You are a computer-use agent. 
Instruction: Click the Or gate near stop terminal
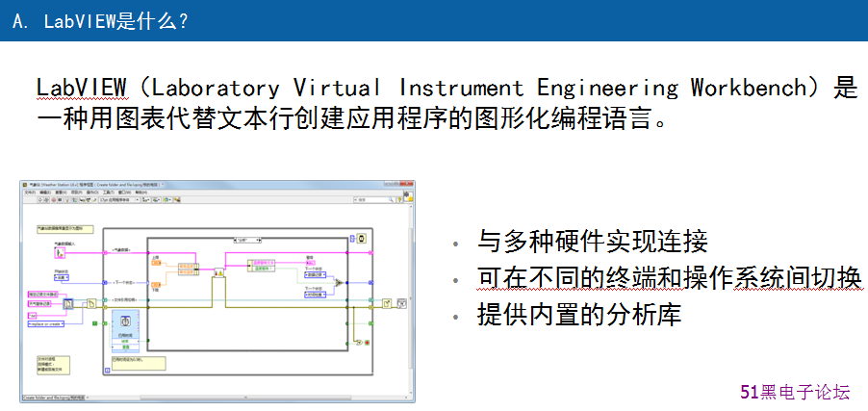[359, 343]
